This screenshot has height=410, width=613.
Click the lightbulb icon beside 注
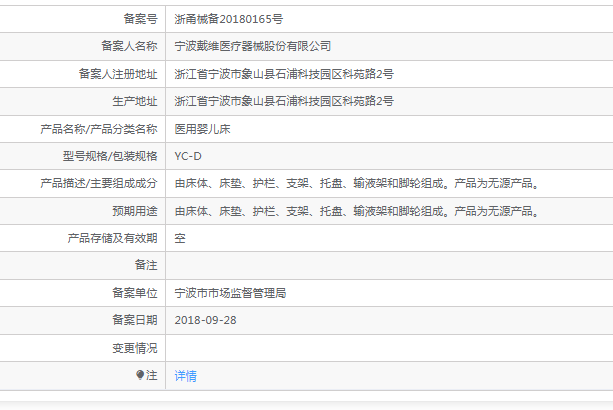pos(140,375)
